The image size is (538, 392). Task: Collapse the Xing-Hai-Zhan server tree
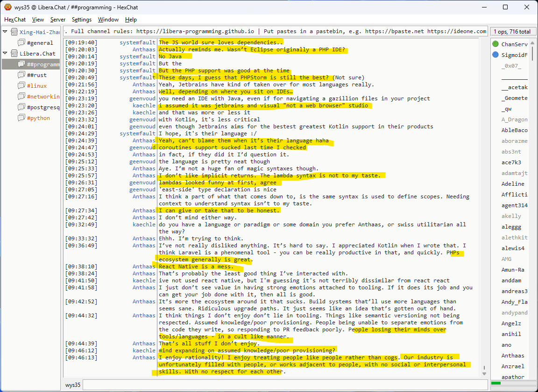[x=5, y=32]
